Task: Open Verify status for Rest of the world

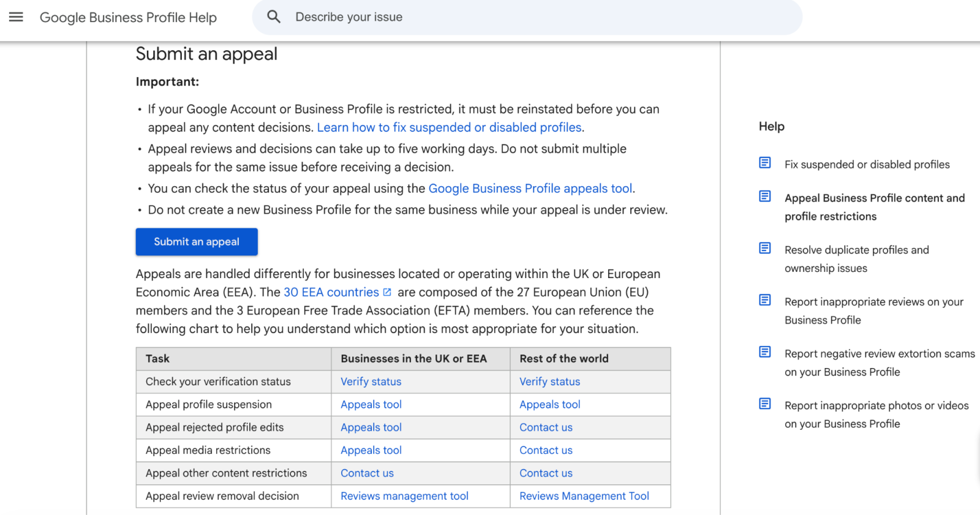Action: [x=550, y=382]
